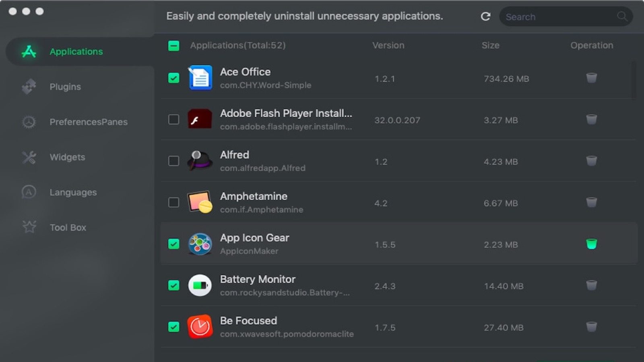Image resolution: width=644 pixels, height=362 pixels.
Task: Check the Alfred checkbox
Action: [x=173, y=161]
